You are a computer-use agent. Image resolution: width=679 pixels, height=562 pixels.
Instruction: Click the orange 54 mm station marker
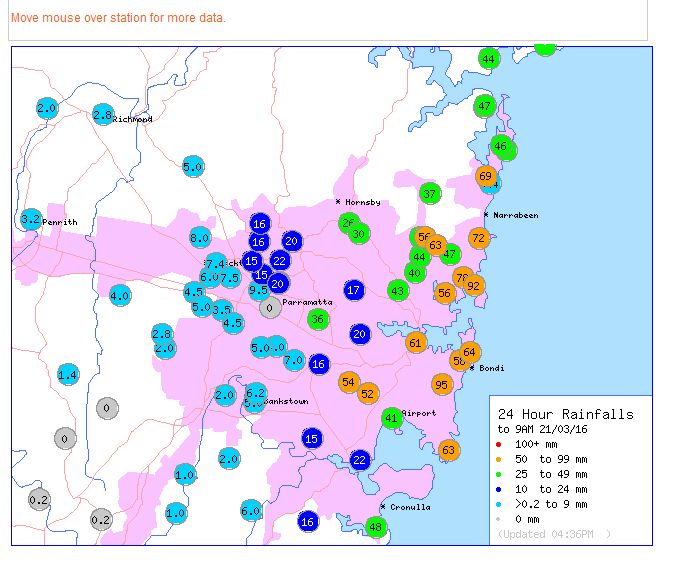click(x=349, y=382)
